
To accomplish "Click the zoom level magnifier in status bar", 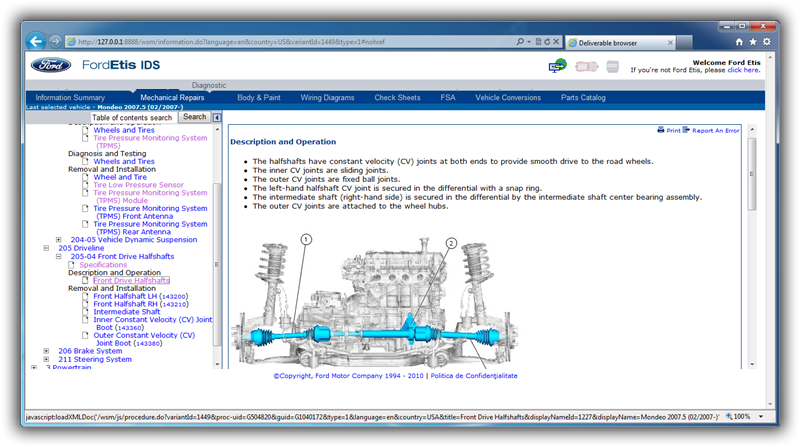I will (x=729, y=416).
